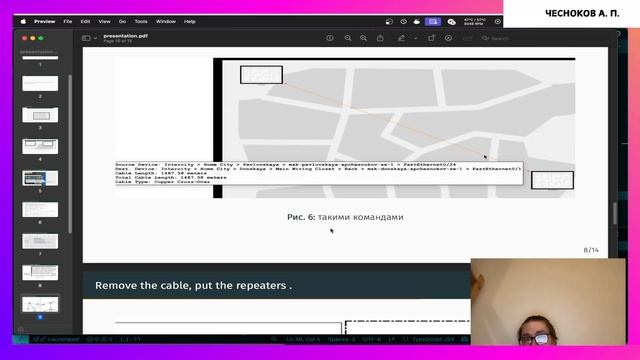This screenshot has width=640, height=360.
Task: Show the Markup toolbar icon
Action: 448,38
